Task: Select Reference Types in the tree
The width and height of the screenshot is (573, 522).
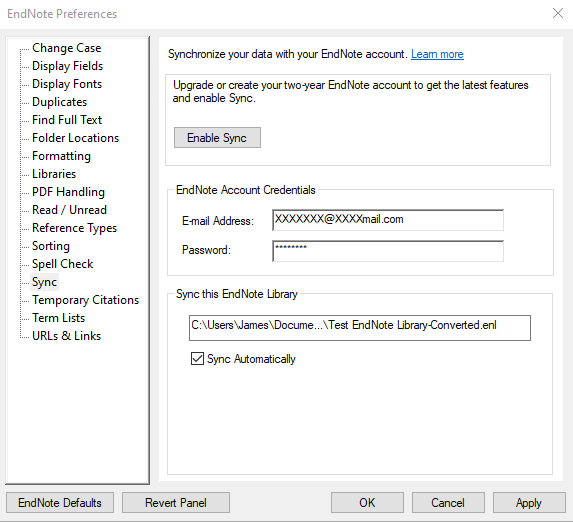Action: pyautogui.click(x=75, y=228)
